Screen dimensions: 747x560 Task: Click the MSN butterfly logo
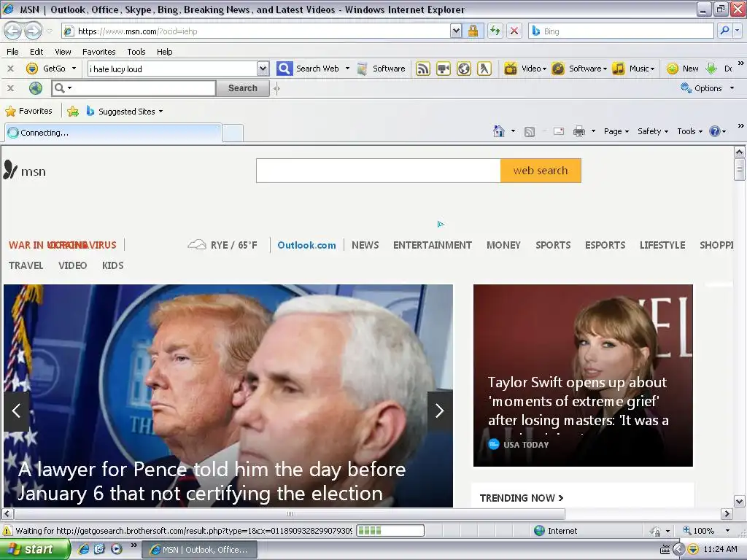pyautogui.click(x=10, y=170)
